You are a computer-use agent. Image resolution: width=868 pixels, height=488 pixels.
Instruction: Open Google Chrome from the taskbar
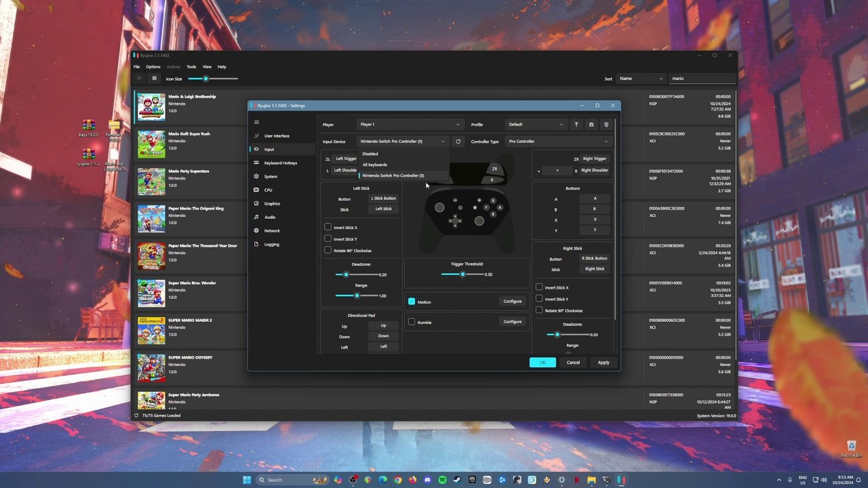(397, 480)
